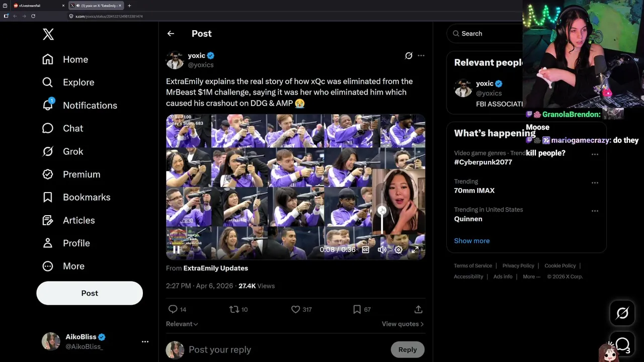The height and width of the screenshot is (362, 644).
Task: Open post more options ellipsis menu
Action: coord(421,56)
